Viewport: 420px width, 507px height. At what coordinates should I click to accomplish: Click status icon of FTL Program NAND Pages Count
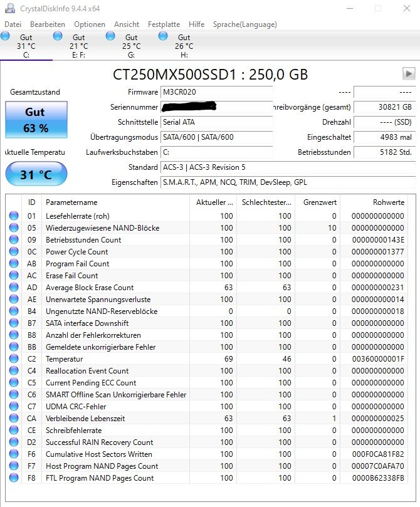14,478
